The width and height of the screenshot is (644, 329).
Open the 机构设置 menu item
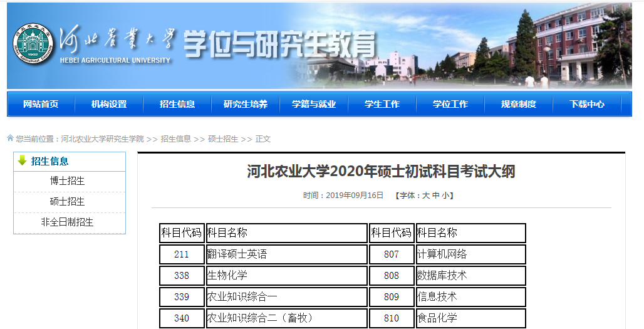pos(109,104)
